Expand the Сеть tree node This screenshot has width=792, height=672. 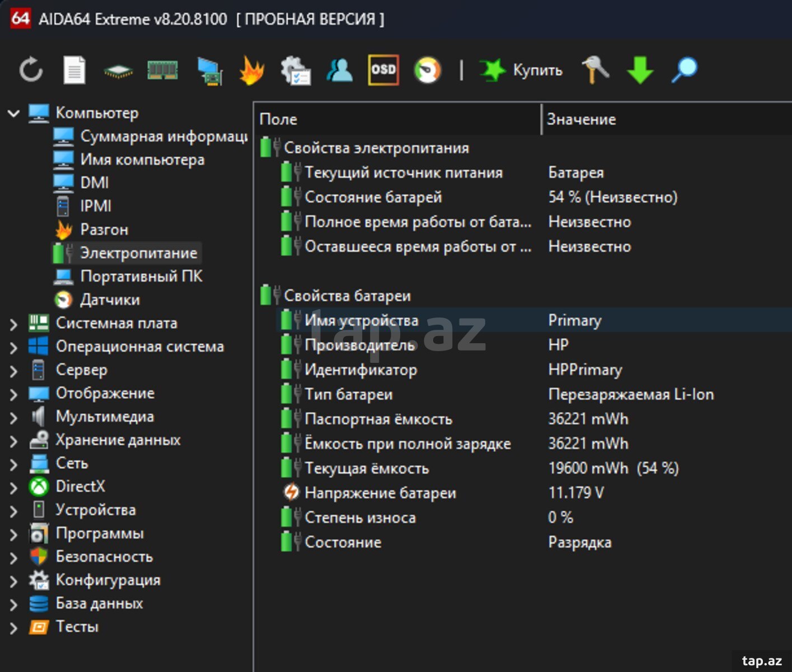13,464
